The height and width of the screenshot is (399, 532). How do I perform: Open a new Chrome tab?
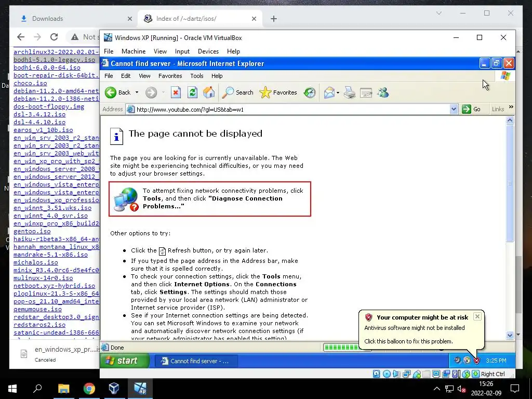tap(274, 19)
